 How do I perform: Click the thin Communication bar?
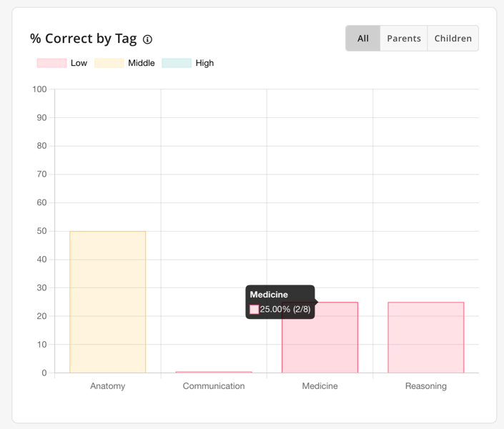(214, 372)
